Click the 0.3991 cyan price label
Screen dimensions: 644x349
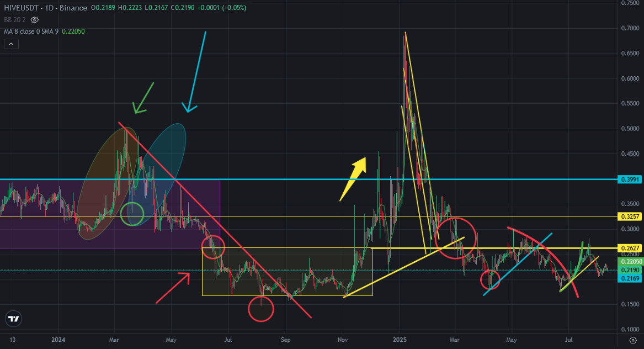pos(630,179)
